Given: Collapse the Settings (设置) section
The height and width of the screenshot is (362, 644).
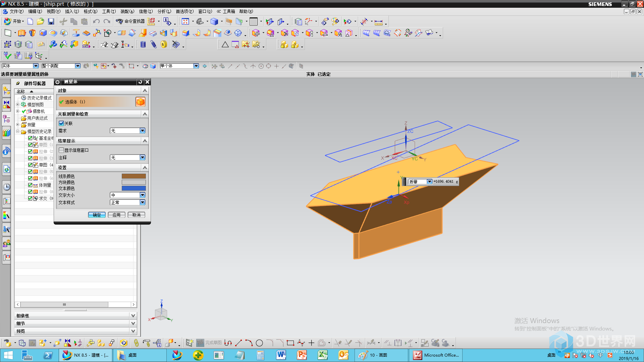Looking at the screenshot, I should tap(145, 167).
